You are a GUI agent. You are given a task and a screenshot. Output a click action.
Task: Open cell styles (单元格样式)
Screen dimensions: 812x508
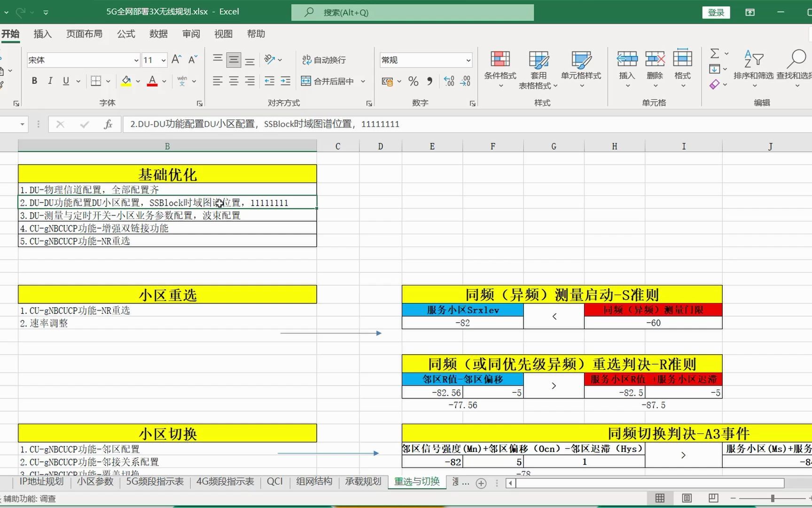(581, 69)
